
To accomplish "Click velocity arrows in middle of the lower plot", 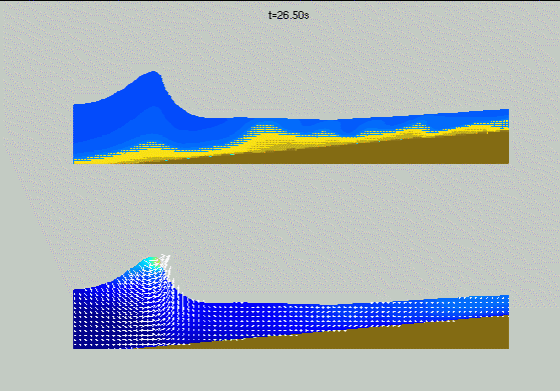I will 286,318.
